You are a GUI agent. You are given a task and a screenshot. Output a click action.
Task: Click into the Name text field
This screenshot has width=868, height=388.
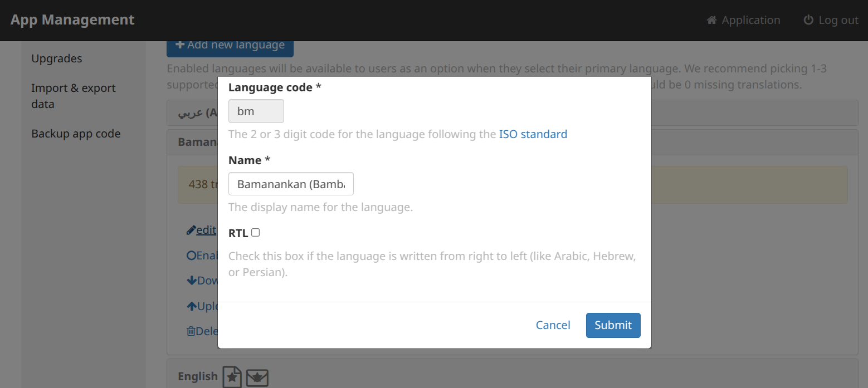[291, 184]
